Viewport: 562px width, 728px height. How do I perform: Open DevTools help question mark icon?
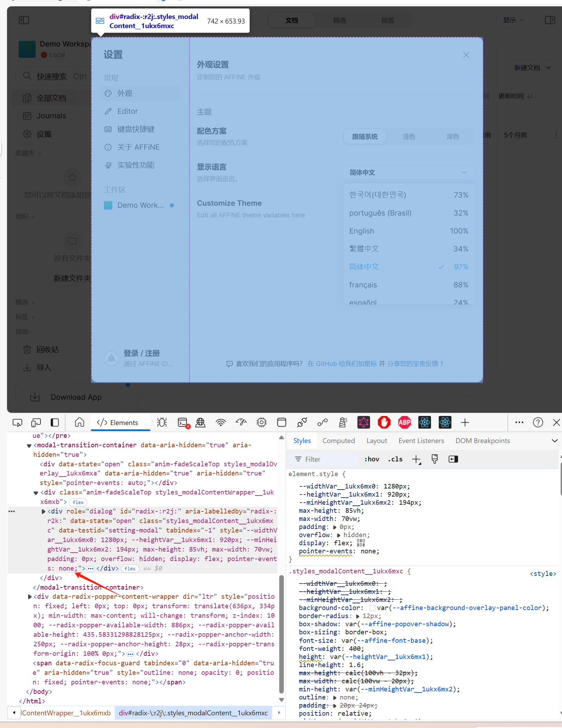538,422
